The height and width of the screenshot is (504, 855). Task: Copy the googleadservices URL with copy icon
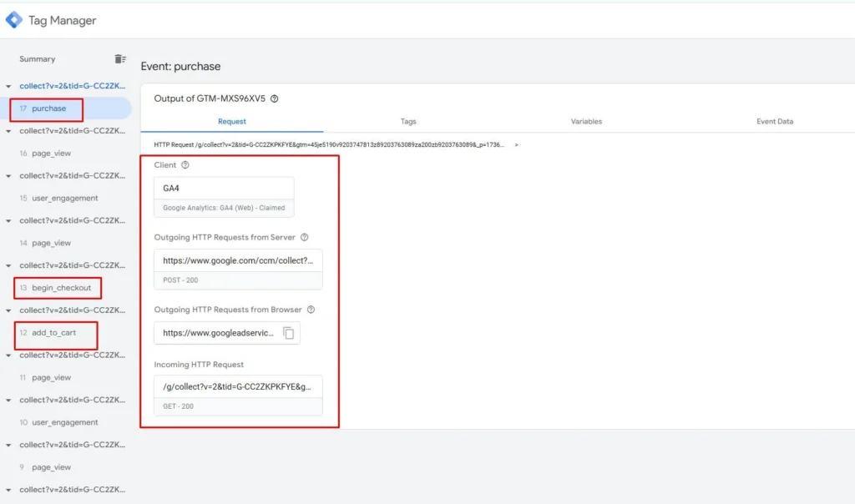[288, 333]
